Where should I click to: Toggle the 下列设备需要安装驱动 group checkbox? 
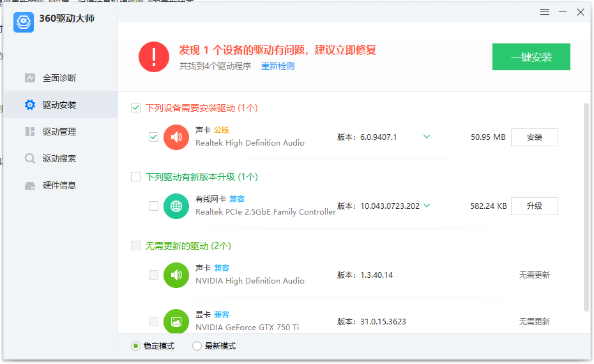[x=135, y=108]
